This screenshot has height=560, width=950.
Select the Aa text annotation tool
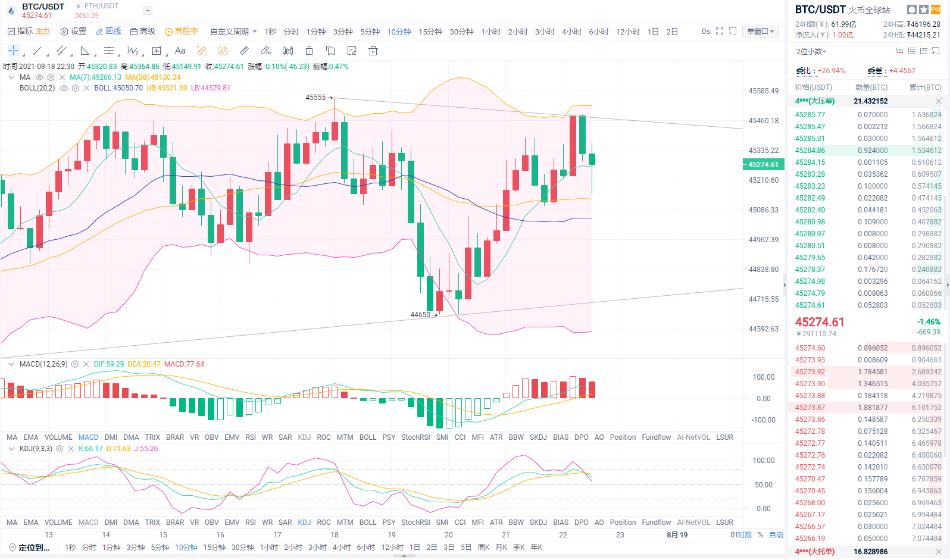coord(180,51)
